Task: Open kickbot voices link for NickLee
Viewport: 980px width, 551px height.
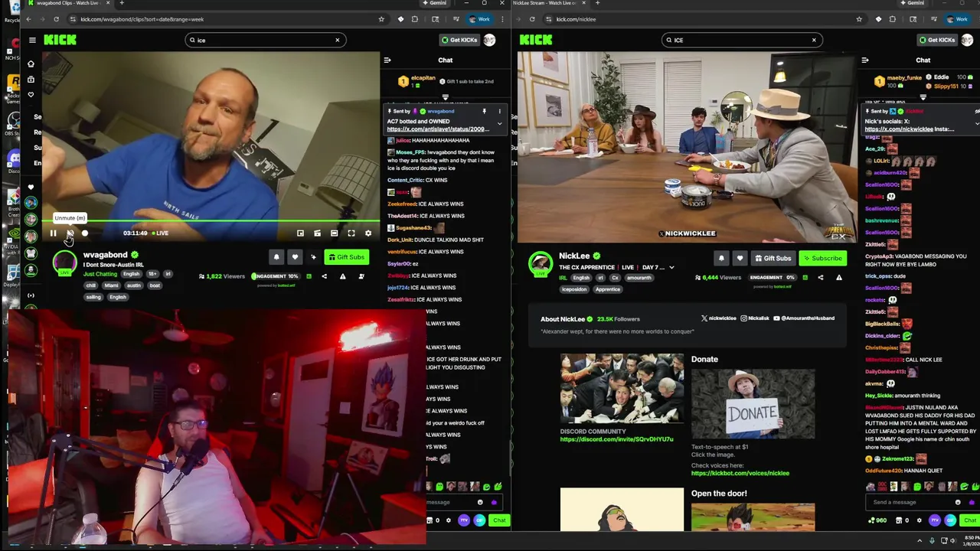Action: tap(740, 473)
